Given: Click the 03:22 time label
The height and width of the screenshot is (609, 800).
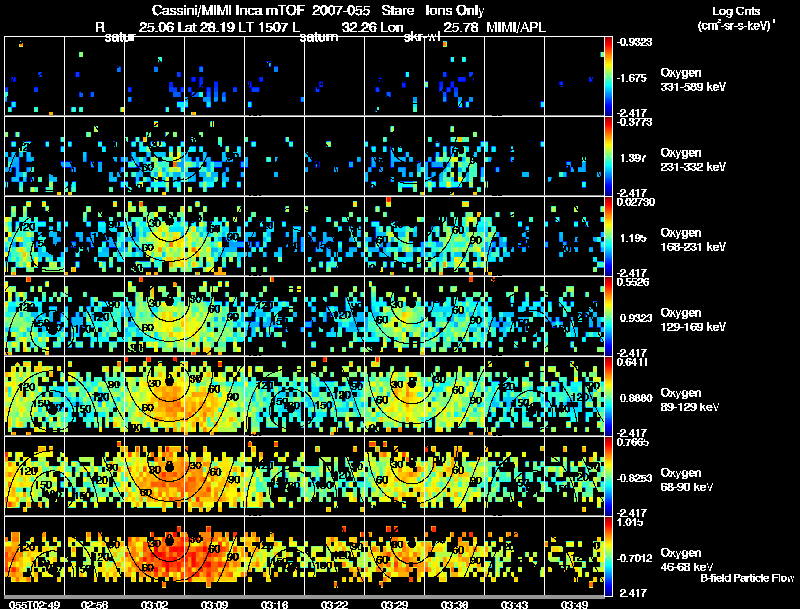Looking at the screenshot, I should 334,604.
